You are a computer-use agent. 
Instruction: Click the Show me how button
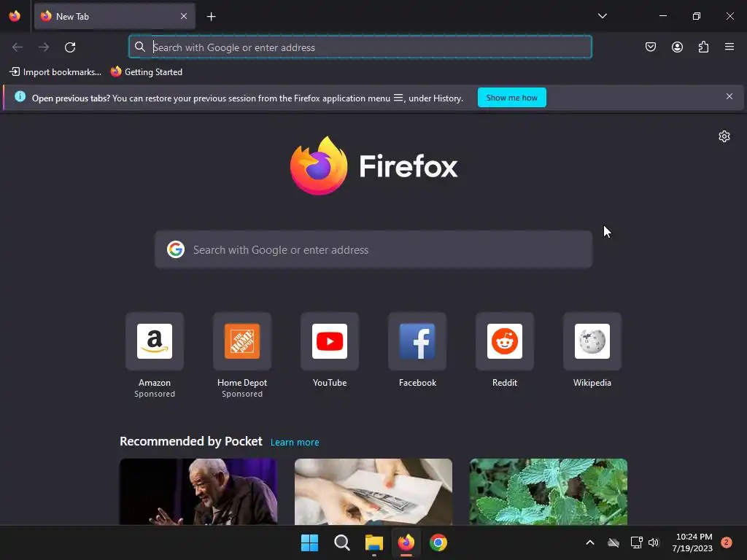pyautogui.click(x=511, y=98)
